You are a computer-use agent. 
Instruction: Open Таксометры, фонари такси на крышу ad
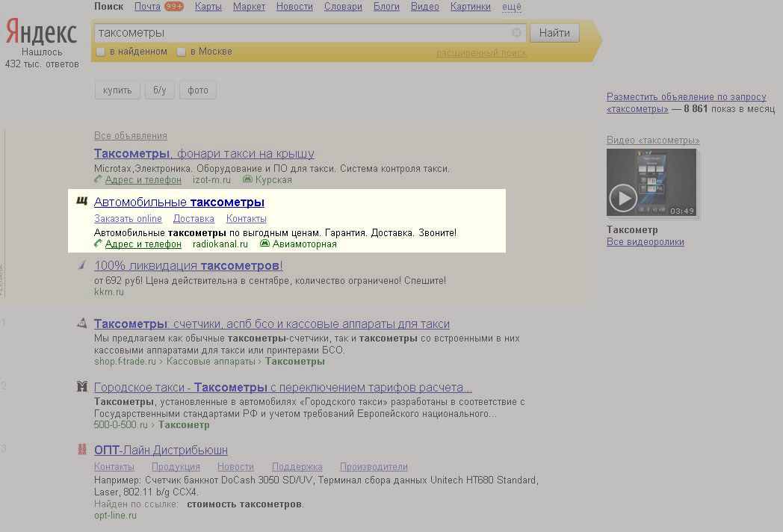click(204, 153)
